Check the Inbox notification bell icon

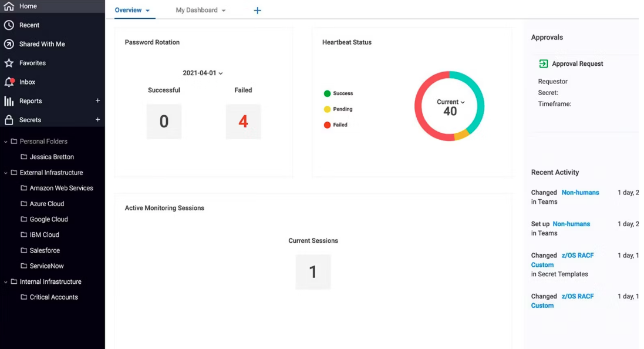[x=8, y=82]
